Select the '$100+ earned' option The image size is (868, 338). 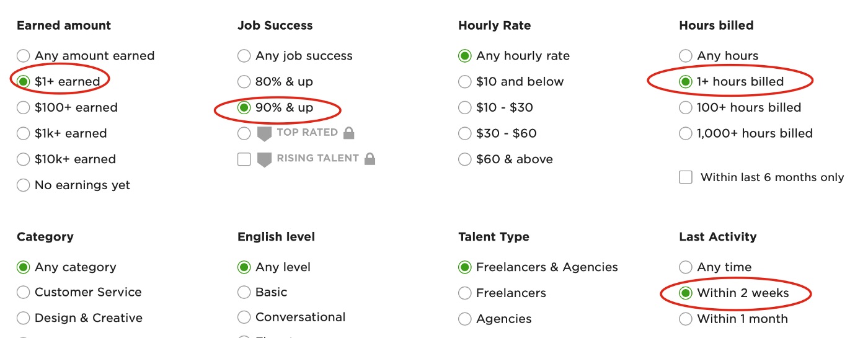click(24, 108)
